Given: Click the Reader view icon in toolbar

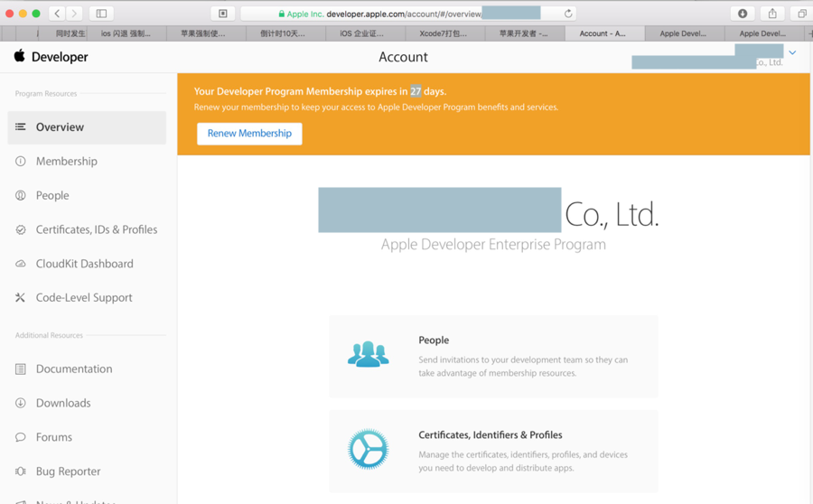Looking at the screenshot, I should click(x=223, y=14).
